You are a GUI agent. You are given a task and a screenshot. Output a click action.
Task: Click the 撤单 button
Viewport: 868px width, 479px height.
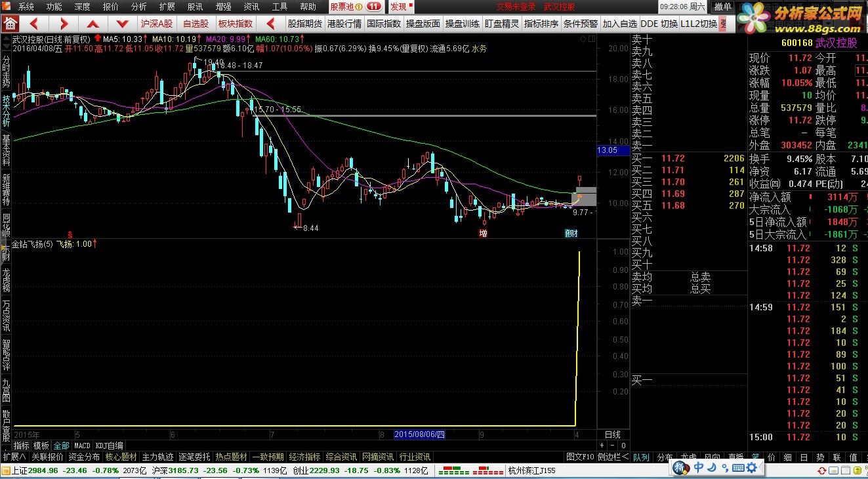[723, 7]
